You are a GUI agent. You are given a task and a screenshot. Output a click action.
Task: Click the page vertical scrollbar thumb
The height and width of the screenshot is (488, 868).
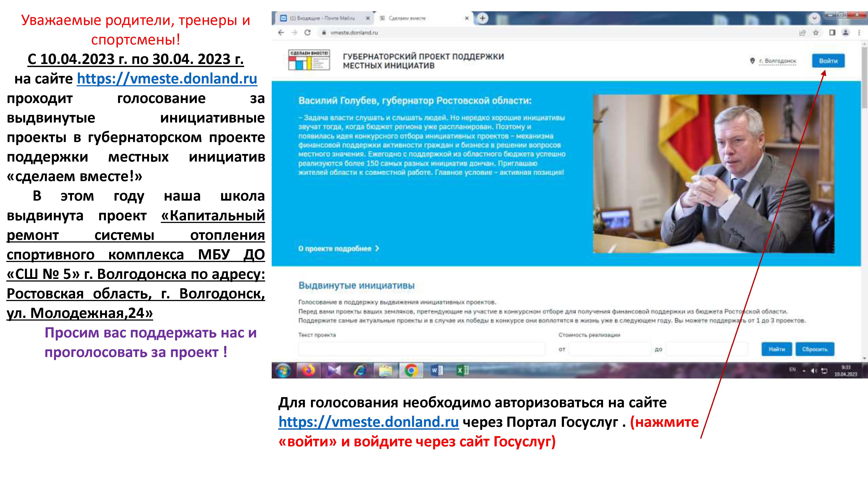(865, 77)
